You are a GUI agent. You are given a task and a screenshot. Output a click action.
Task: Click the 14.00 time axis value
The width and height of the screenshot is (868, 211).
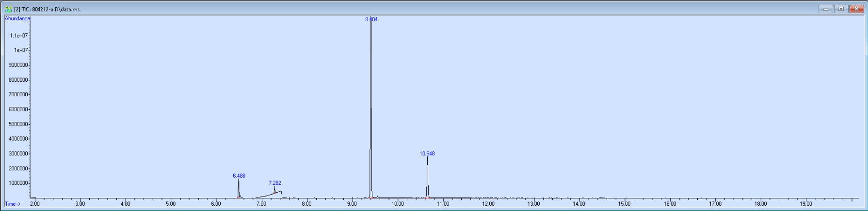coord(579,204)
